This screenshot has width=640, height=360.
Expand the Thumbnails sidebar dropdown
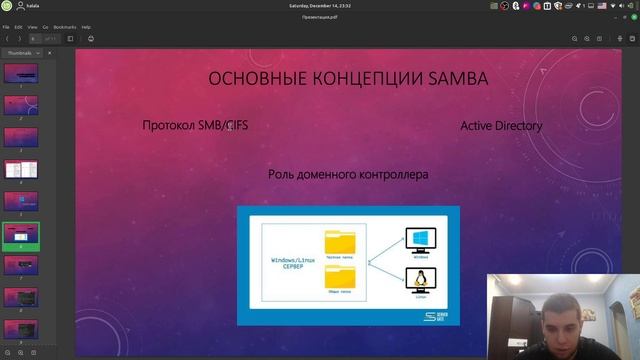click(x=22, y=53)
